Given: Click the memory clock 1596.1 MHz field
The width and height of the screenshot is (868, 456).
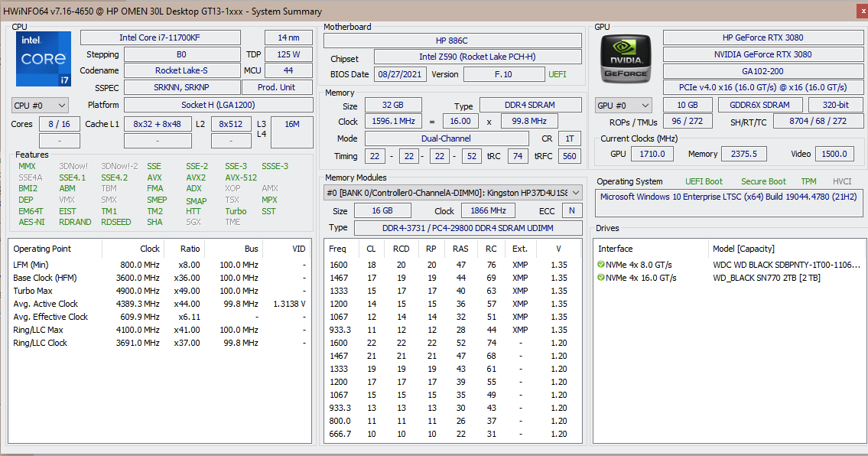Looking at the screenshot, I should (x=394, y=121).
